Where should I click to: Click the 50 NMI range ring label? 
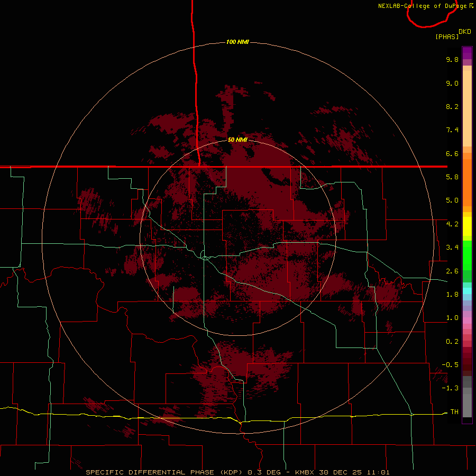point(237,140)
